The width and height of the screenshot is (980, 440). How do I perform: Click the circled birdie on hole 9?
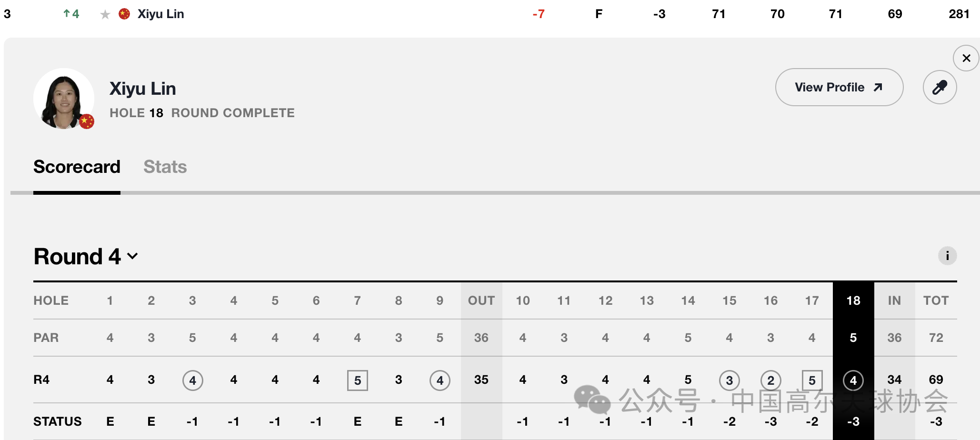440,380
